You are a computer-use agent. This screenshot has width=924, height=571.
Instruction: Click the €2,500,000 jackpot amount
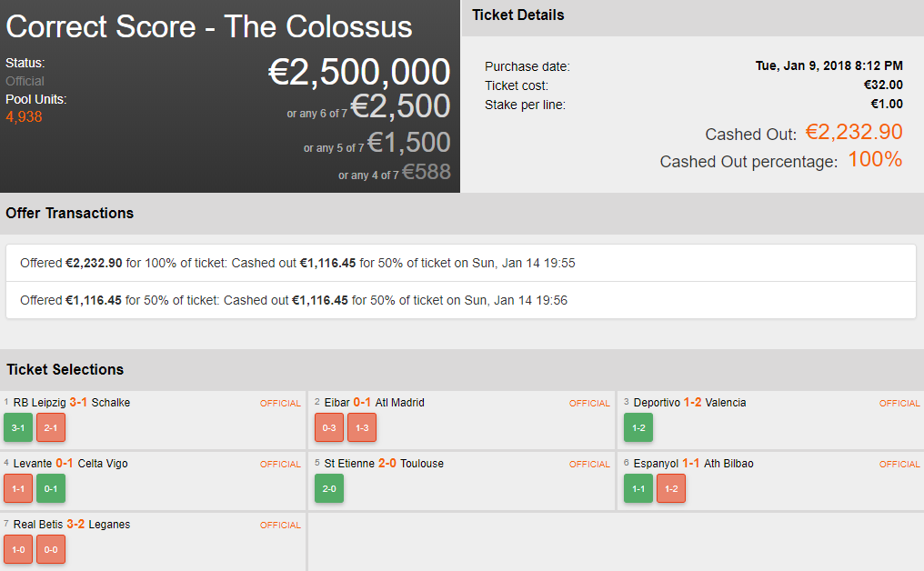pos(359,73)
